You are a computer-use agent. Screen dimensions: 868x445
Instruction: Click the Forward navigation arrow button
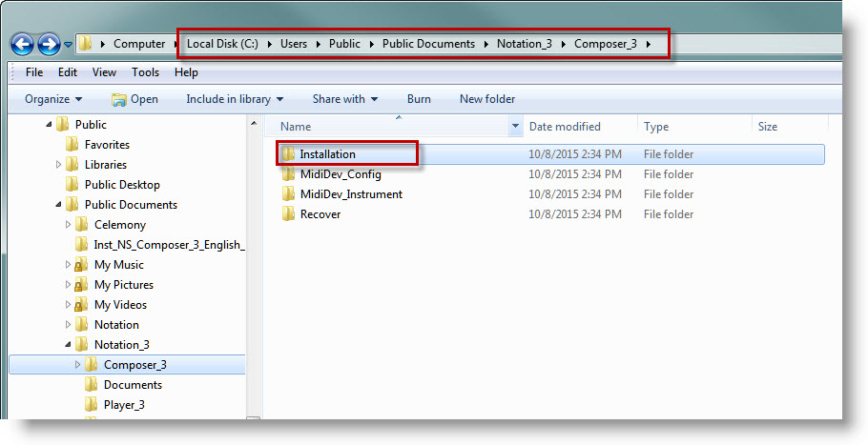[x=49, y=44]
